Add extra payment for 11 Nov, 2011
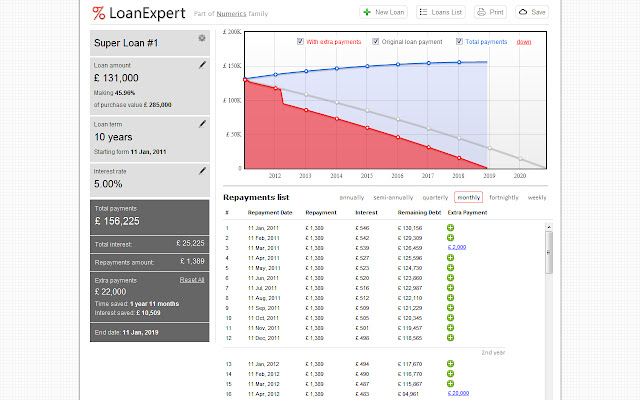640x400 pixels. [450, 328]
